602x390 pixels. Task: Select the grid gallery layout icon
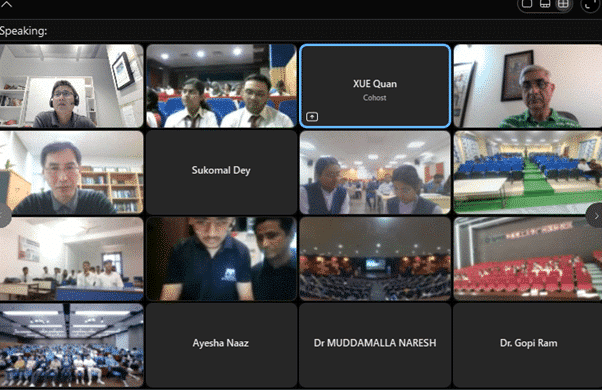click(x=563, y=3)
